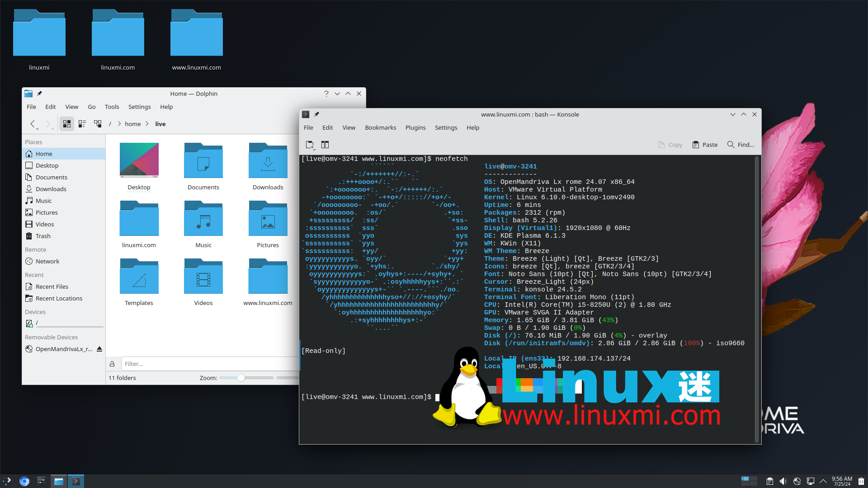Select the Music folder icon in Dolphin
The image size is (868, 488).
pyautogui.click(x=203, y=224)
